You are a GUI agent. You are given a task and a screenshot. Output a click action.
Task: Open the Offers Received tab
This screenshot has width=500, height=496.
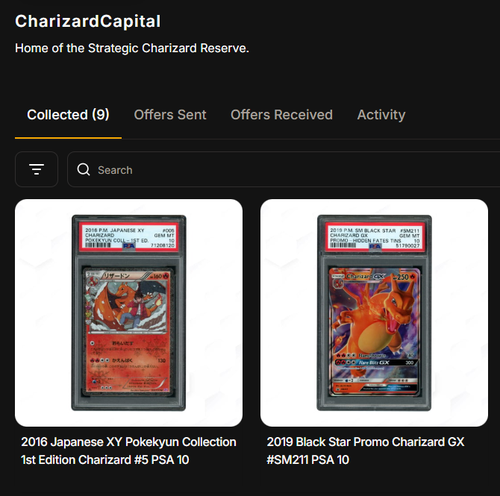[281, 115]
